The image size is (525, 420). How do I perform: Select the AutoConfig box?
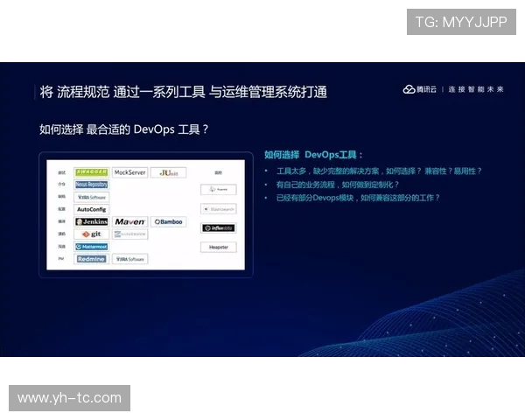click(x=91, y=209)
